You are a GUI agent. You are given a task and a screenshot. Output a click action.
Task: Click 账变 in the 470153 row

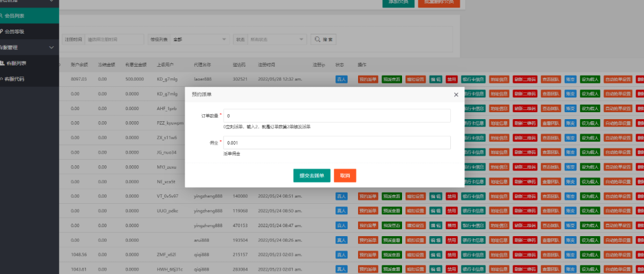point(570,225)
